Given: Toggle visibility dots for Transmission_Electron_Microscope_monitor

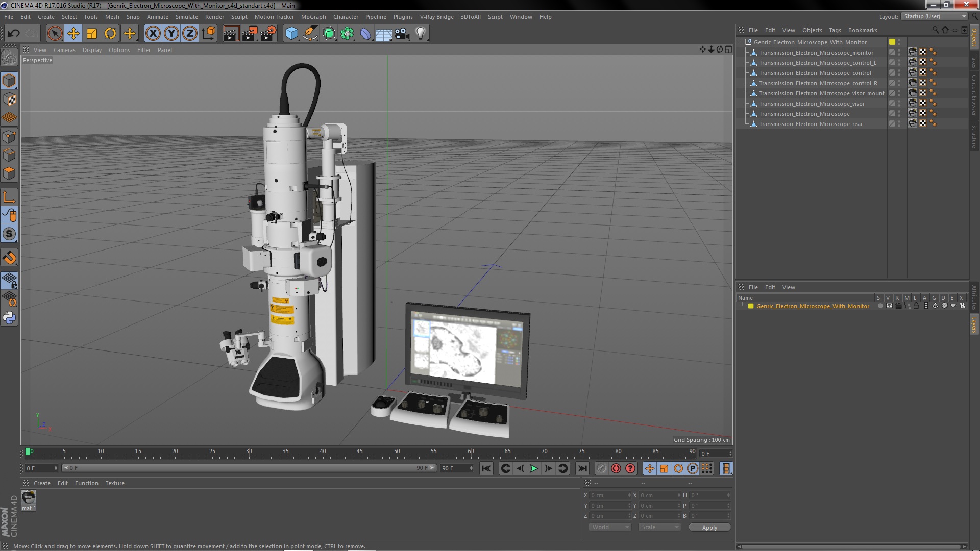Looking at the screenshot, I should (899, 53).
